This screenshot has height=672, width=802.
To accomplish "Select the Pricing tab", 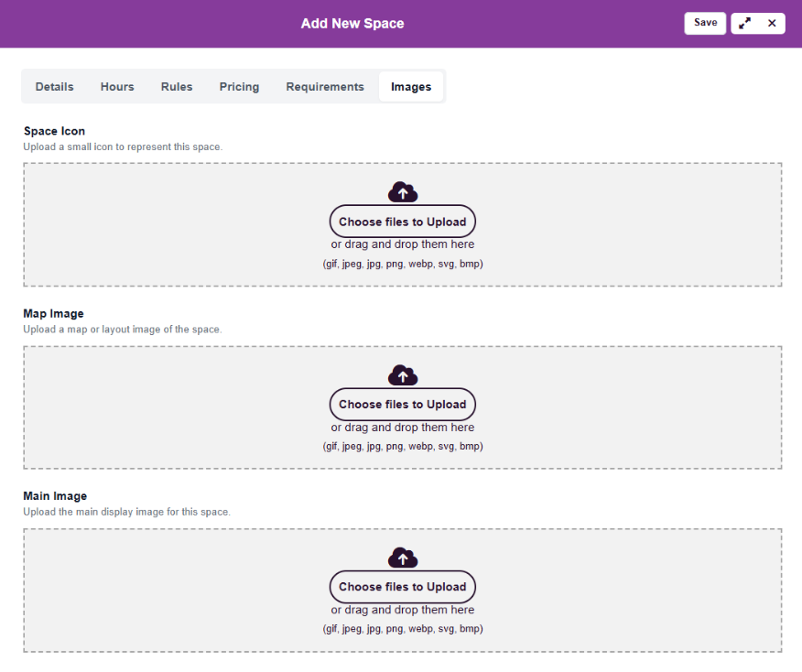I will (239, 87).
